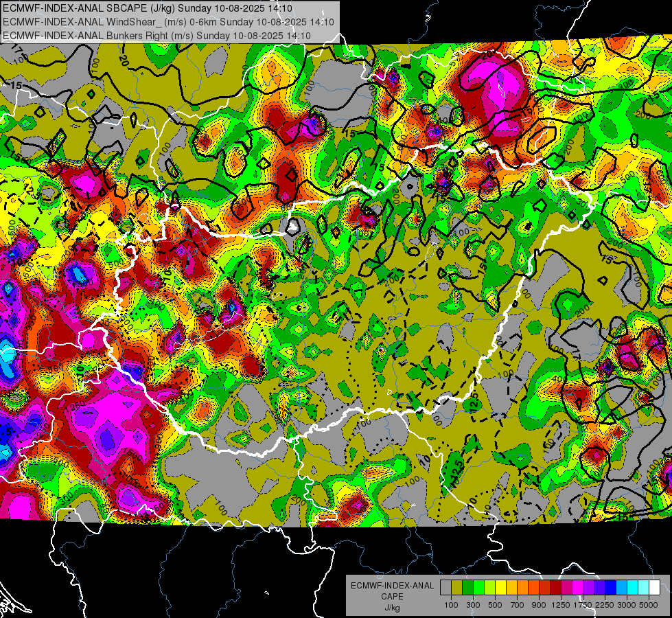Click the brick red swatch right of 900
The height and width of the screenshot is (618, 672).
[545, 588]
